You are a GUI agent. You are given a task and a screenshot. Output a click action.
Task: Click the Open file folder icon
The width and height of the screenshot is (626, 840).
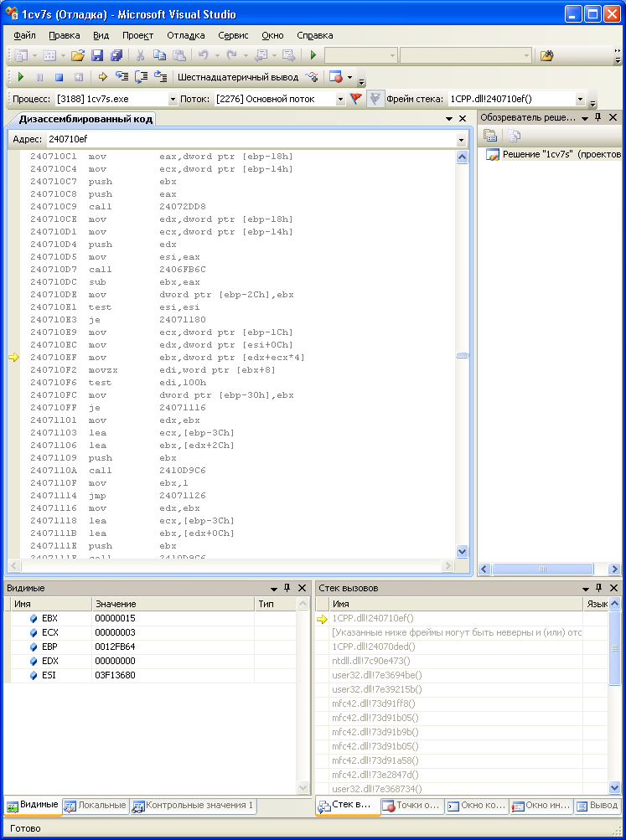78,55
